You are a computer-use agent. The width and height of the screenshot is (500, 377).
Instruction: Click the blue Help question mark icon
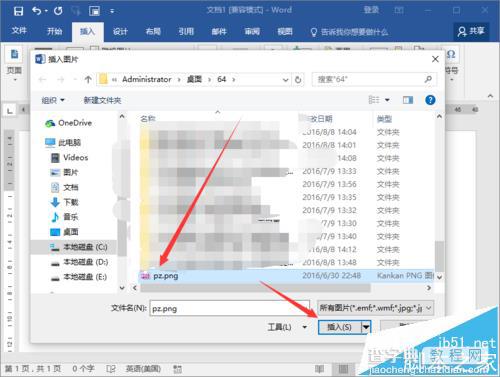tap(430, 100)
